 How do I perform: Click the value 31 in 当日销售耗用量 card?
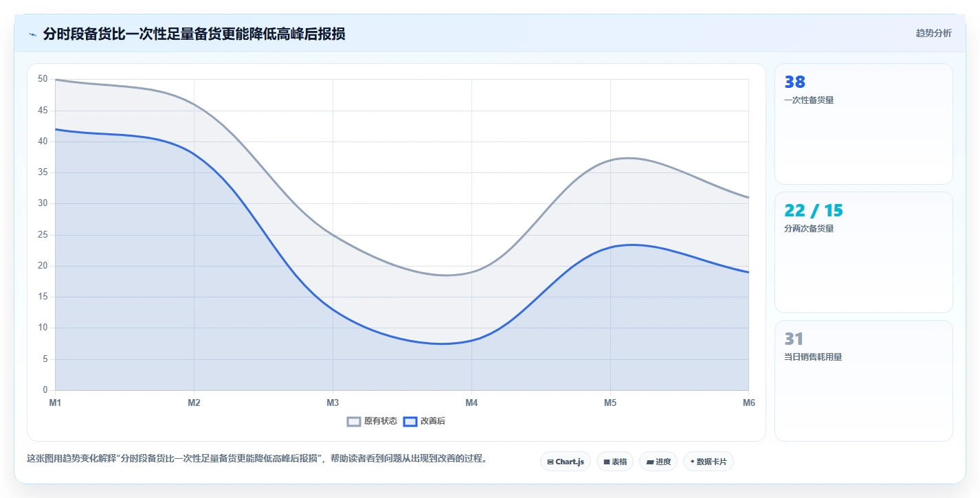click(794, 339)
